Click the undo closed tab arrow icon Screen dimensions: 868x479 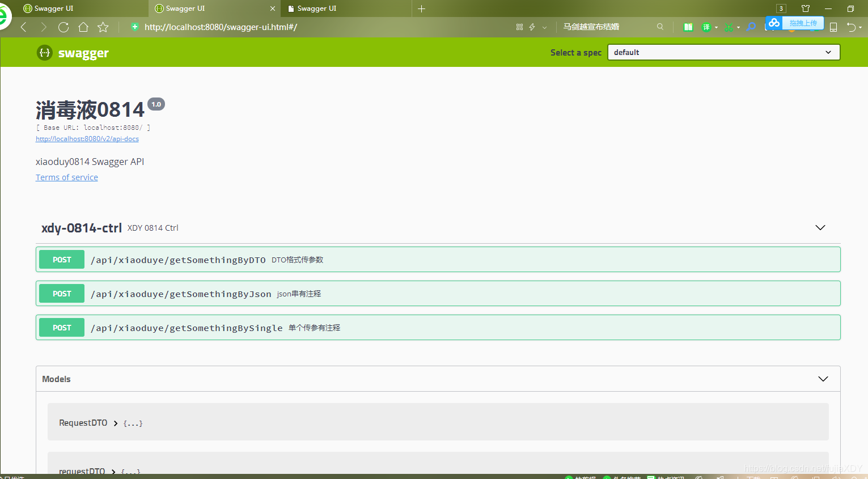tap(851, 27)
